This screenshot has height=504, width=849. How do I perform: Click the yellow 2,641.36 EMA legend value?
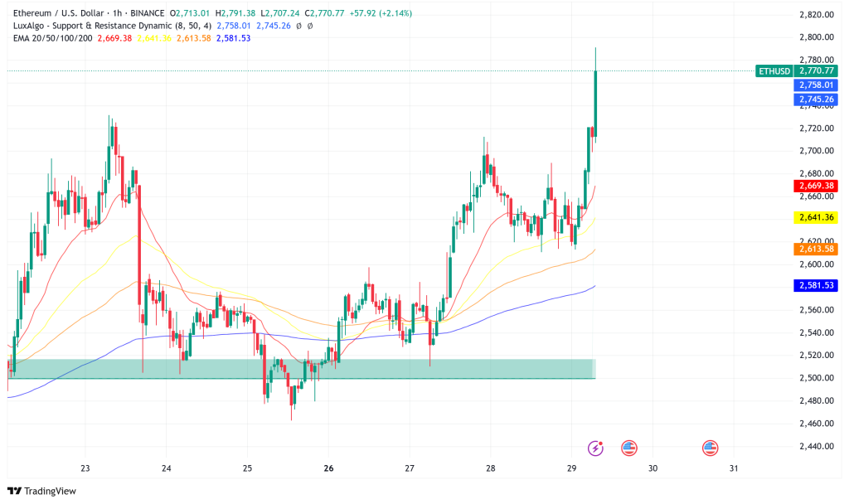pos(154,38)
